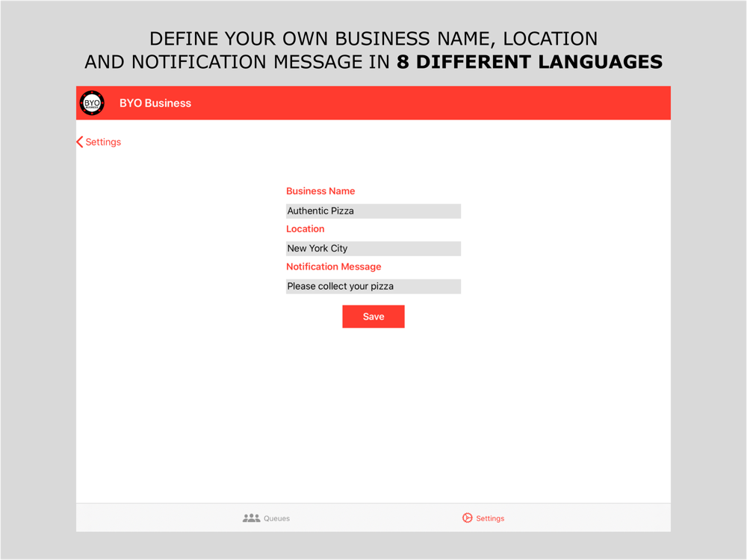Image resolution: width=747 pixels, height=560 pixels.
Task: Edit the Please collect your pizza field
Action: point(373,287)
